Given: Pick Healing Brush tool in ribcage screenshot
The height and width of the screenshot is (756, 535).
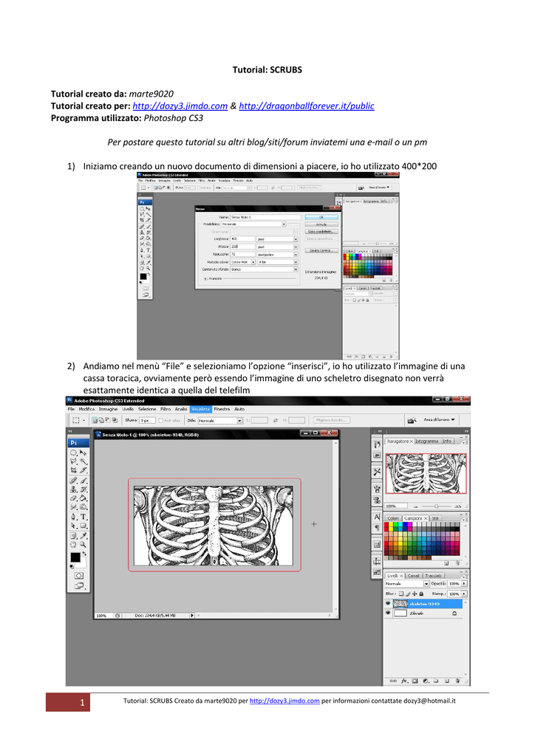Looking at the screenshot, I should 73,480.
